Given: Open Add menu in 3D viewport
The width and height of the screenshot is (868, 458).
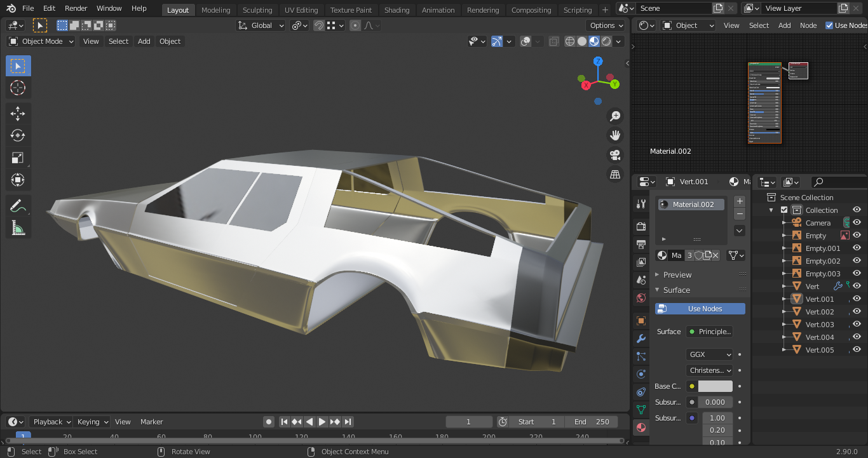Looking at the screenshot, I should click(x=144, y=41).
